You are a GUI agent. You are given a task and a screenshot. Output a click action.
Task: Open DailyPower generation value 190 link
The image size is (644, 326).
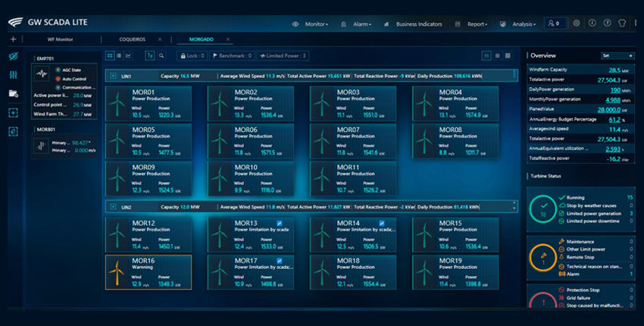[x=615, y=90]
